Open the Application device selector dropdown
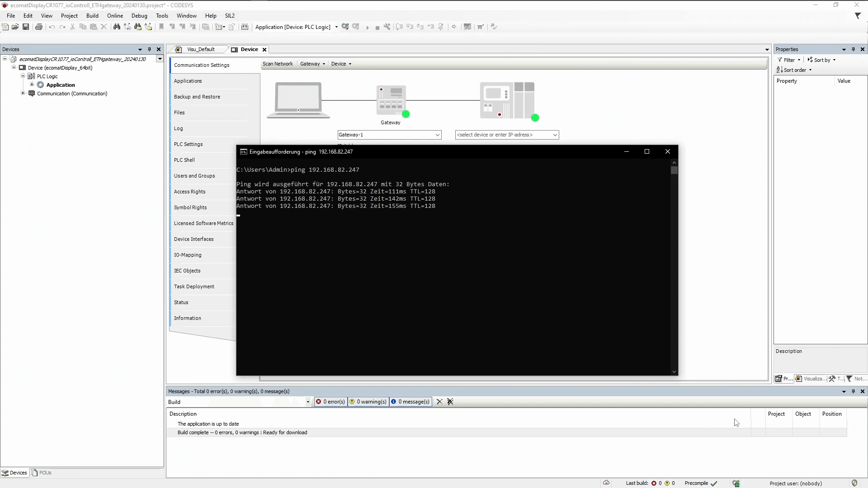This screenshot has width=868, height=488. (336, 27)
